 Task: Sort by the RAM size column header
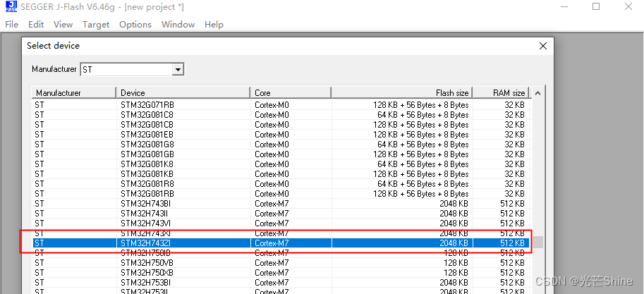click(501, 93)
